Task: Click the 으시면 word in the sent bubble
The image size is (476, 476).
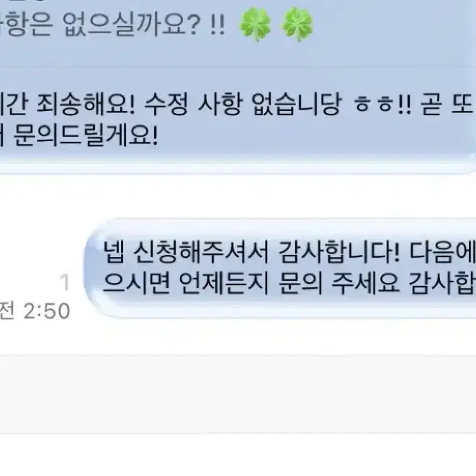Action: point(136,284)
